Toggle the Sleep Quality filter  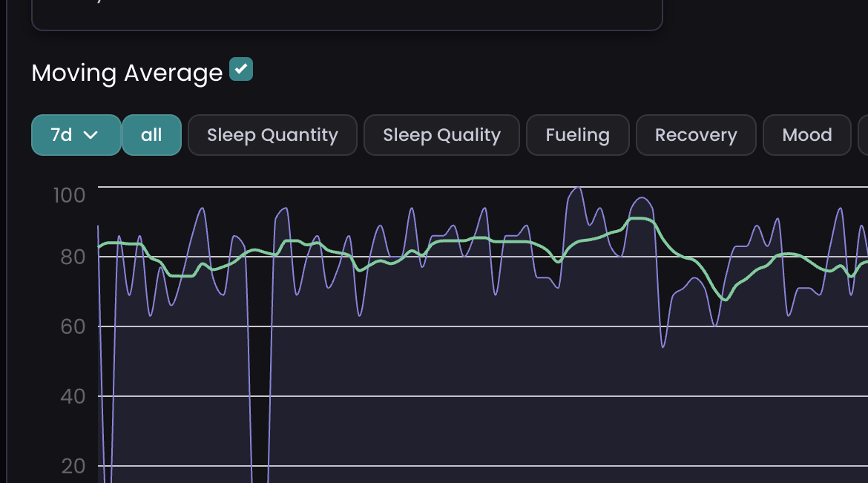pyautogui.click(x=441, y=135)
